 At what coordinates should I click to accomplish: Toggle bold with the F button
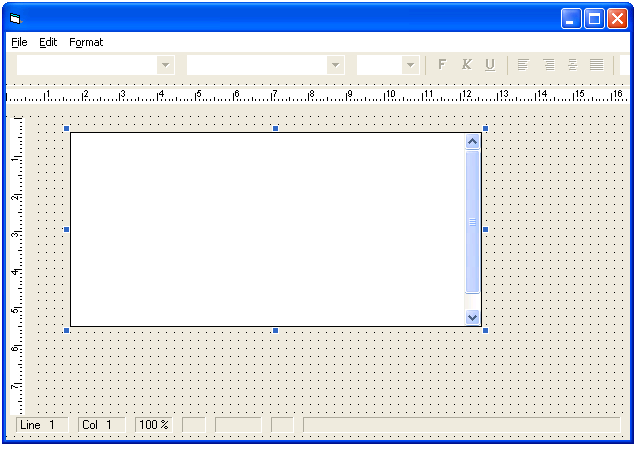click(442, 65)
